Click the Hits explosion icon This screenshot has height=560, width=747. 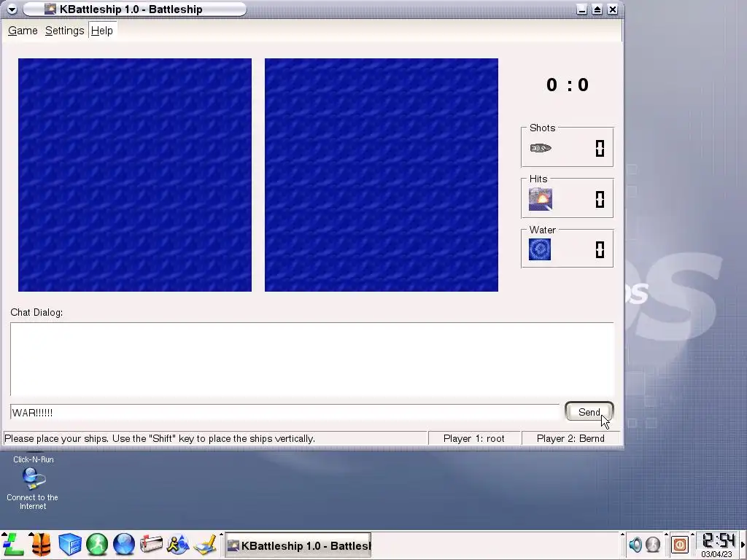tap(541, 199)
